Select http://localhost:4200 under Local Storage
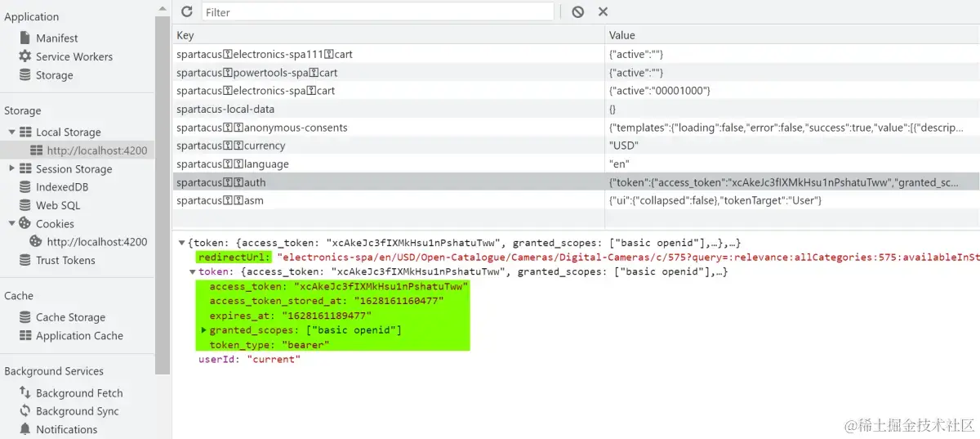 point(97,150)
